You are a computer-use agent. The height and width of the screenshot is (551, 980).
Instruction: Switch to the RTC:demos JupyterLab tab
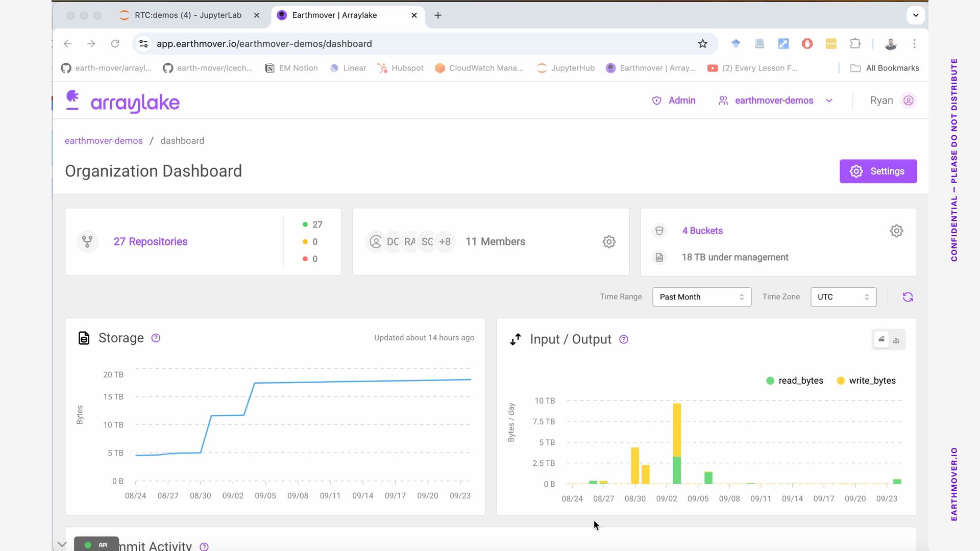[188, 15]
